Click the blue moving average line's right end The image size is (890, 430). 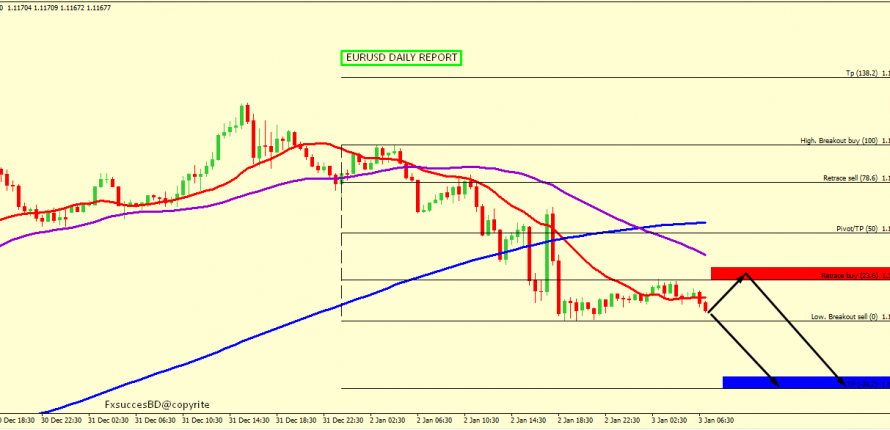(x=705, y=222)
